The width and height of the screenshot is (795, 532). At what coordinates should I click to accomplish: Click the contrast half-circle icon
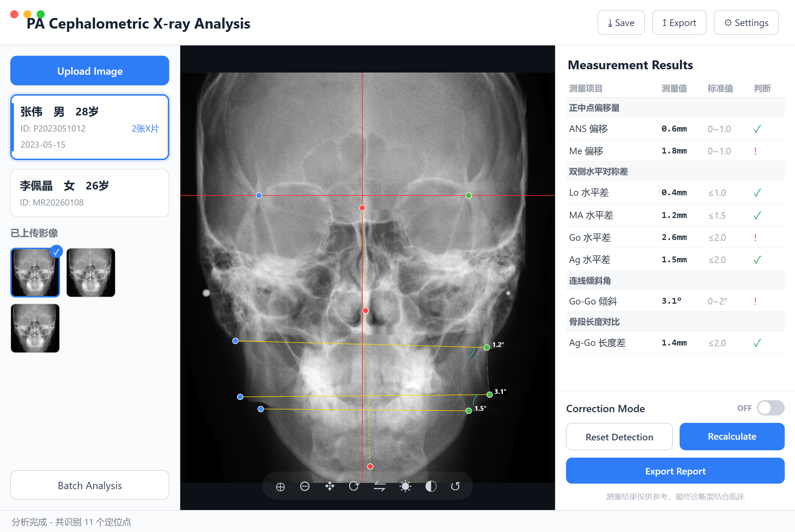coord(431,487)
